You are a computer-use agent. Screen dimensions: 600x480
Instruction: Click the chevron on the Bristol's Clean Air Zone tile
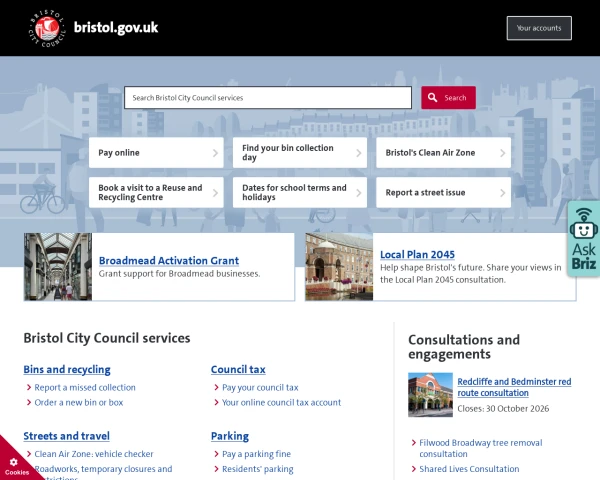click(x=502, y=153)
